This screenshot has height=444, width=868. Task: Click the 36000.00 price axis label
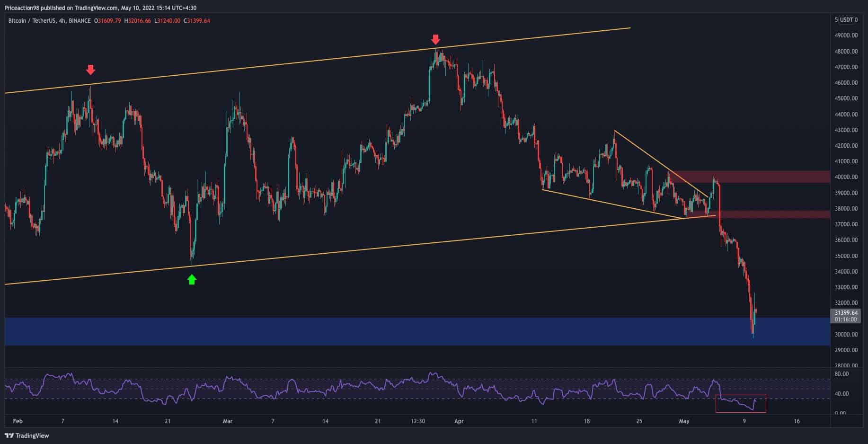(x=846, y=240)
